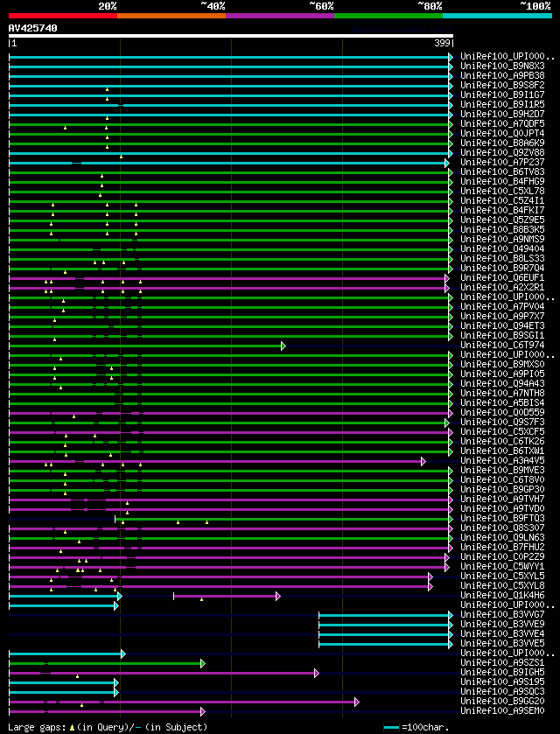Click the cyan bar of B9N8X3 row

[x=229, y=67]
